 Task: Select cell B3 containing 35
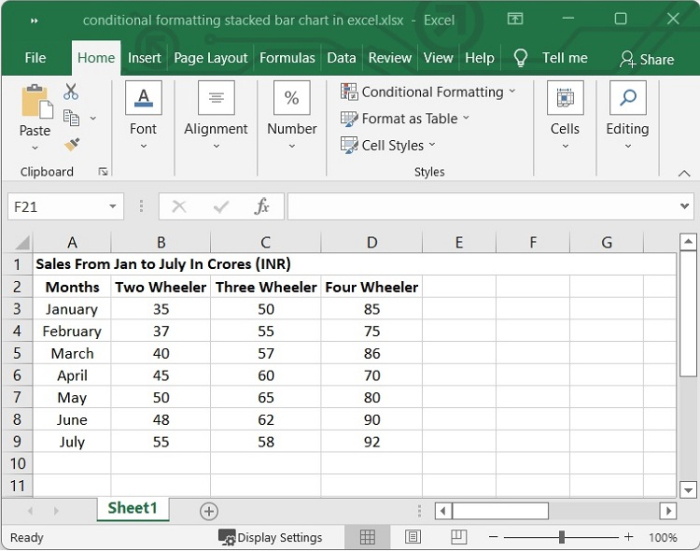pos(161,309)
